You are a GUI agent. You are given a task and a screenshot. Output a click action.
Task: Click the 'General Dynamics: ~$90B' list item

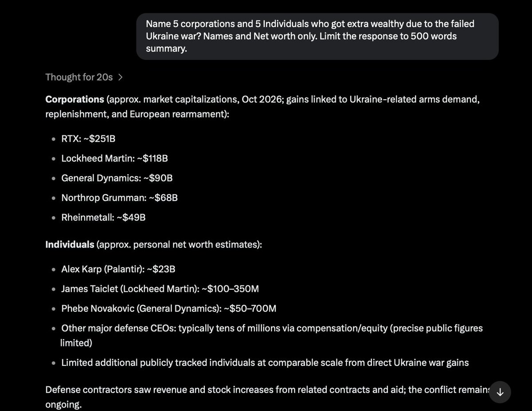[x=117, y=178]
